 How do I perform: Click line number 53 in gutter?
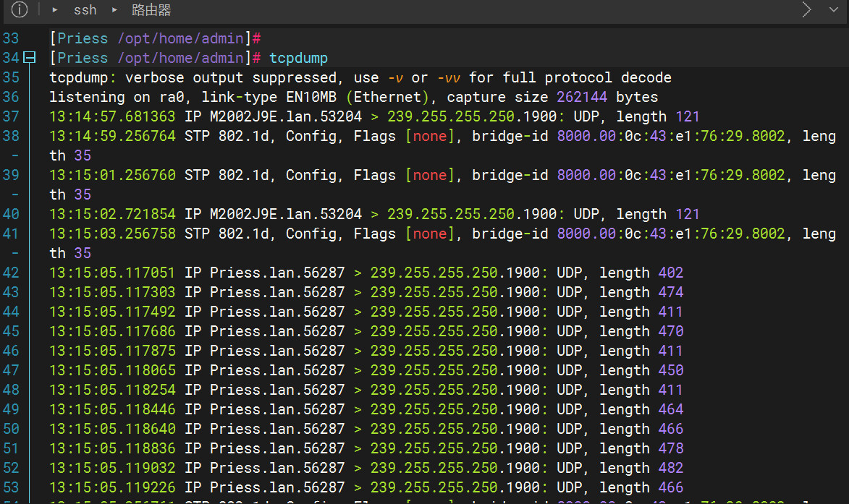pyautogui.click(x=10, y=487)
